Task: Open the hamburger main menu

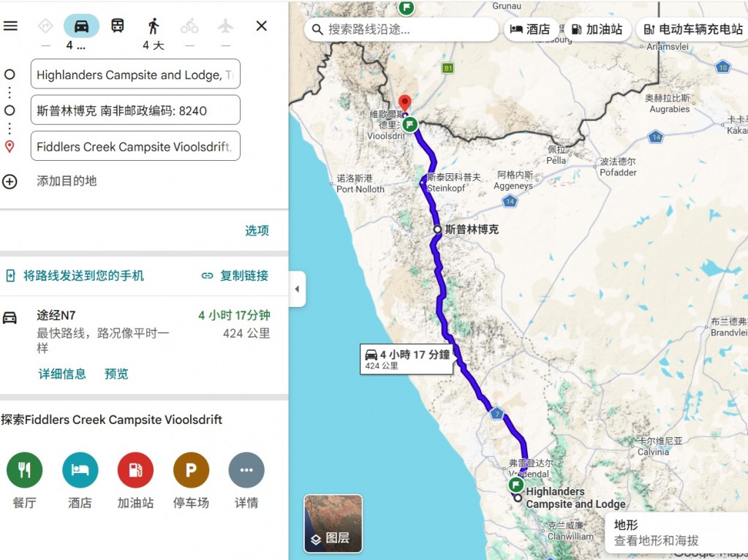Action: click(10, 26)
